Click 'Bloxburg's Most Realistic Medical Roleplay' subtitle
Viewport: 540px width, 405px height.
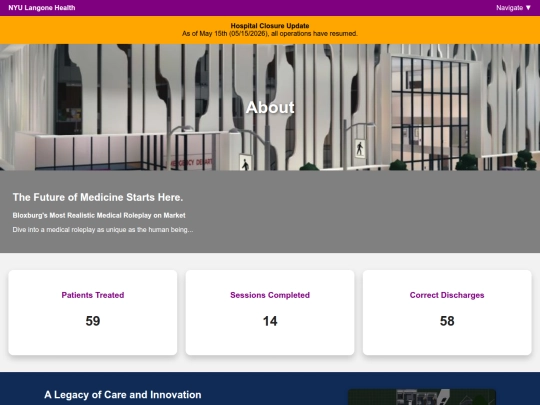(x=99, y=216)
